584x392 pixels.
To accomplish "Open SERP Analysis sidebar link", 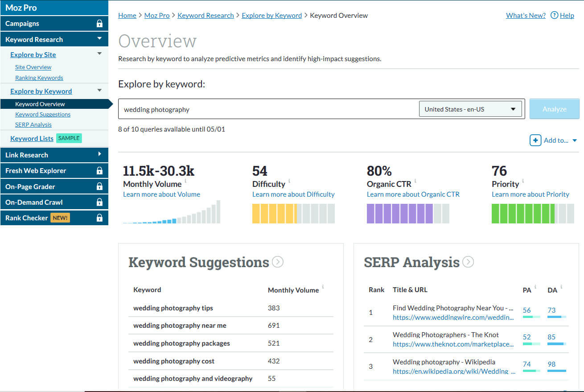I will pyautogui.click(x=33, y=124).
